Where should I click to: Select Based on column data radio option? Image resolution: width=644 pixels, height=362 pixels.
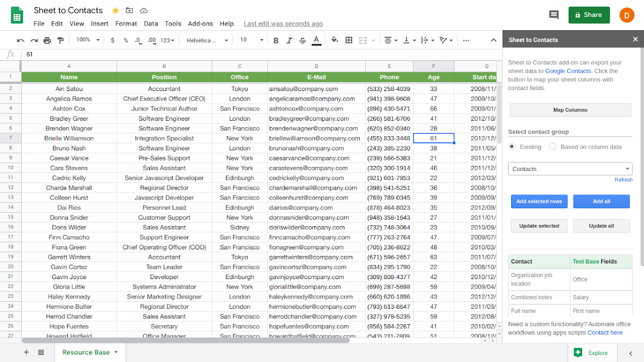point(553,146)
